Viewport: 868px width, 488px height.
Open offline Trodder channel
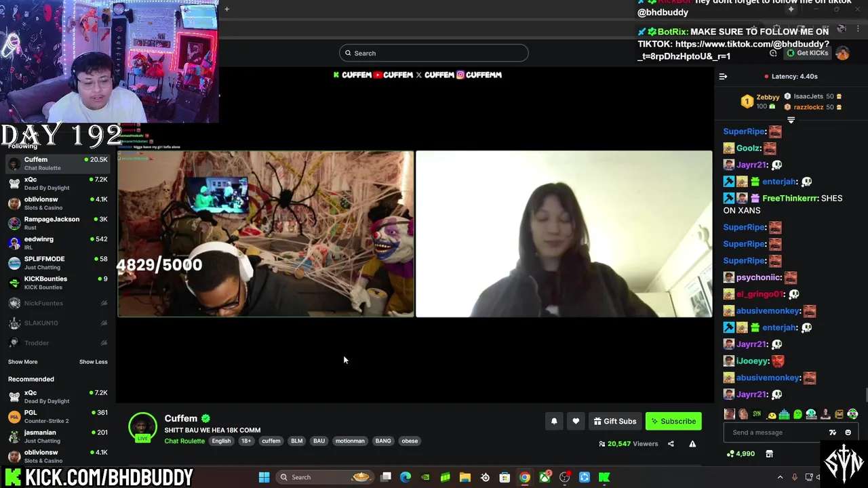tap(58, 343)
